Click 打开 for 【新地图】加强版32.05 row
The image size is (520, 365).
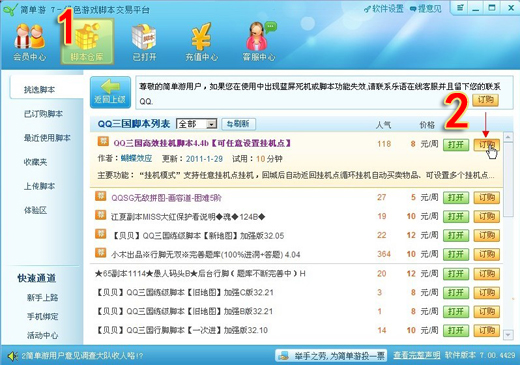tap(456, 235)
